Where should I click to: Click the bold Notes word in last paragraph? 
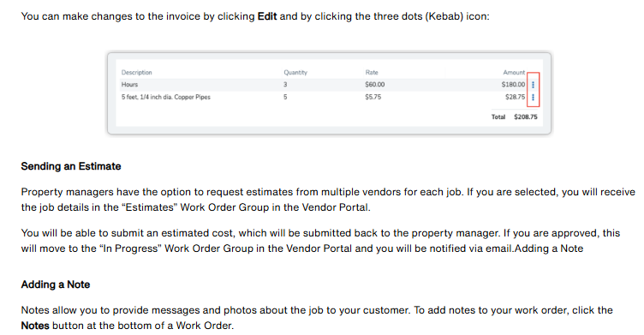pos(35,326)
